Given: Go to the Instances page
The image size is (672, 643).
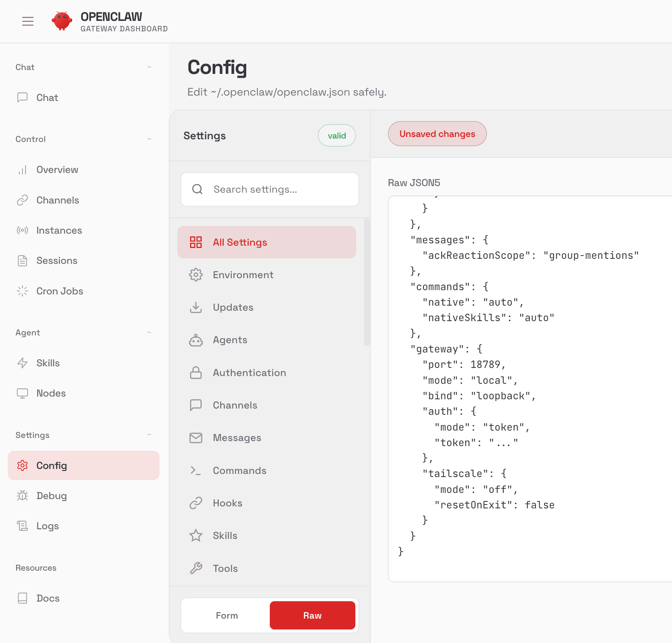Looking at the screenshot, I should click(59, 231).
